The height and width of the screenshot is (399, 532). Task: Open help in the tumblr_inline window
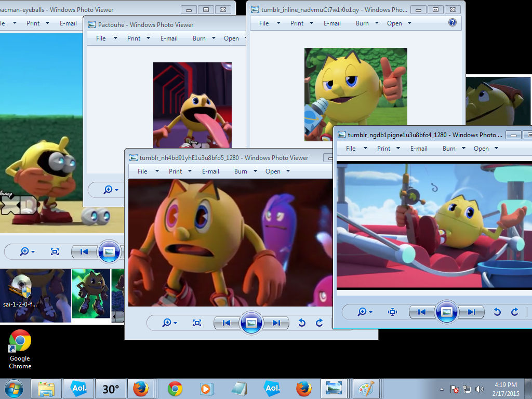tap(453, 23)
